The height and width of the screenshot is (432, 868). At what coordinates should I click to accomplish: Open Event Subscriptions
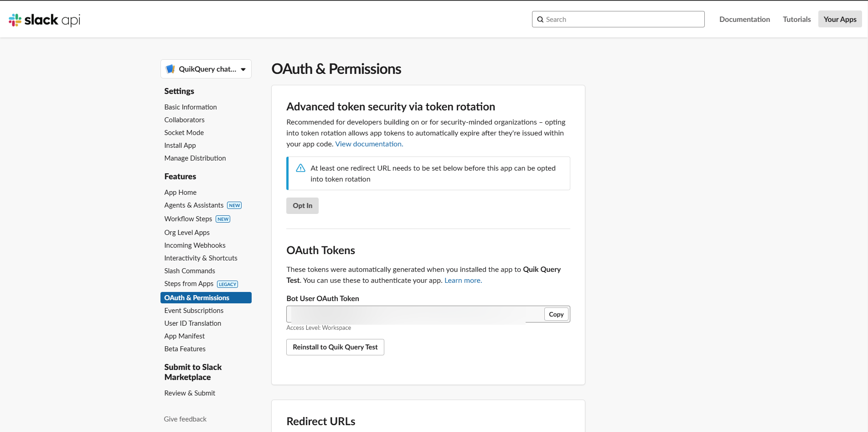click(194, 311)
